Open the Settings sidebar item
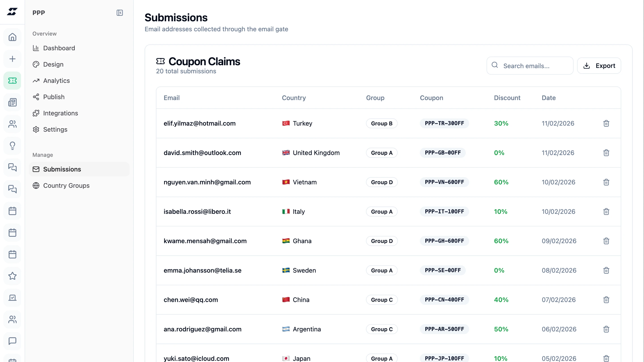 (55, 129)
